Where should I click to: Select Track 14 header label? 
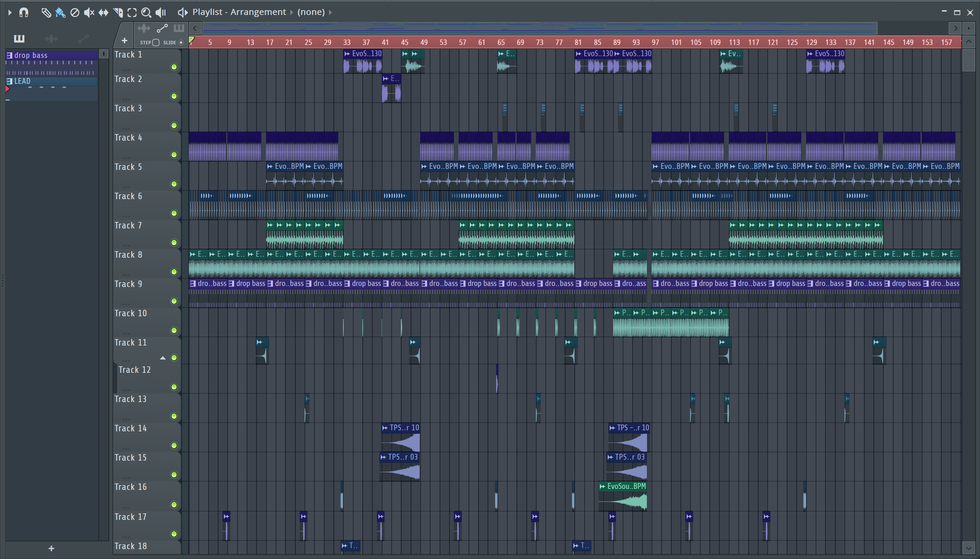[130, 429]
